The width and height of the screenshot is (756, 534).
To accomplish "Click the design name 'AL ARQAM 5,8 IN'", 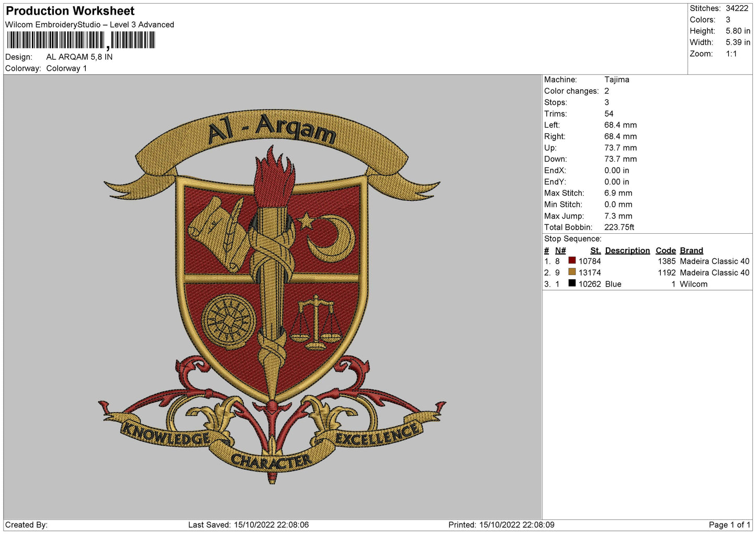I will (80, 57).
